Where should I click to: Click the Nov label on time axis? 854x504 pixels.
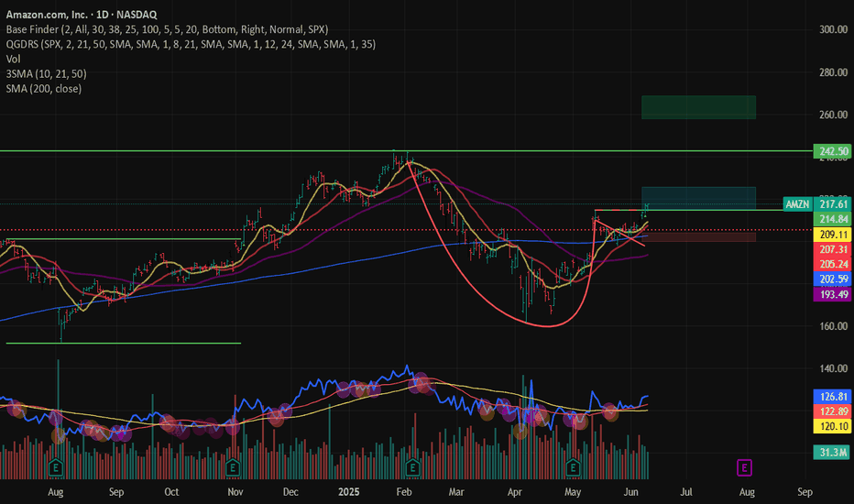coord(235,492)
